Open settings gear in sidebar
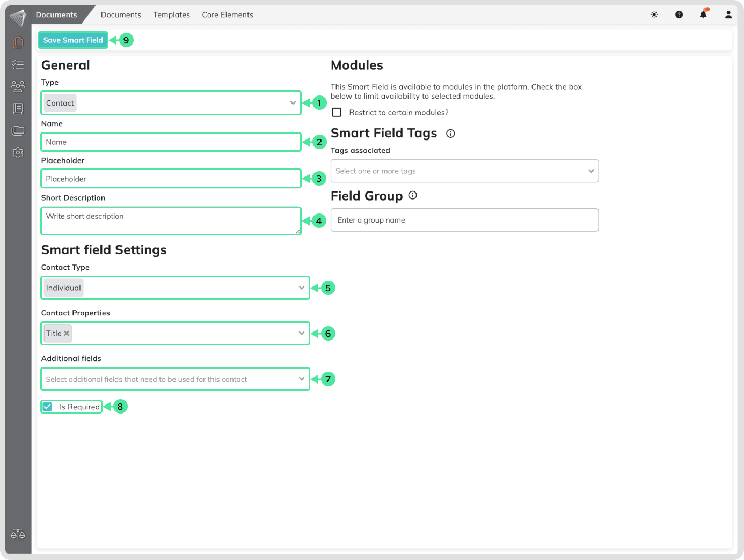 [18, 153]
